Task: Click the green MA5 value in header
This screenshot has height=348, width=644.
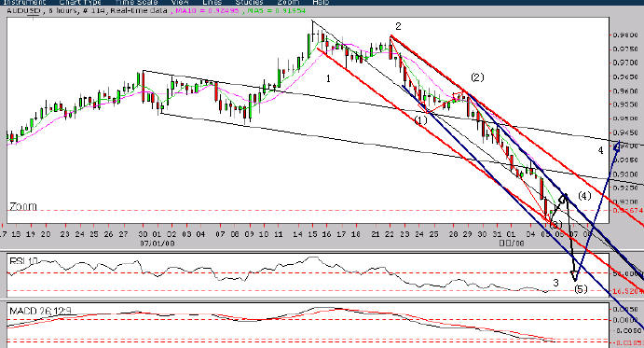Action: pos(277,10)
